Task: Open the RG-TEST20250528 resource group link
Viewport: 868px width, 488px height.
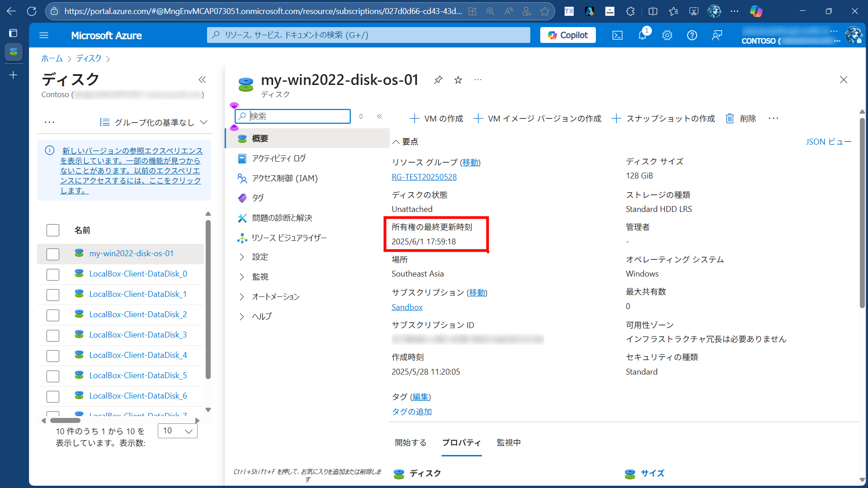Action: tap(424, 177)
